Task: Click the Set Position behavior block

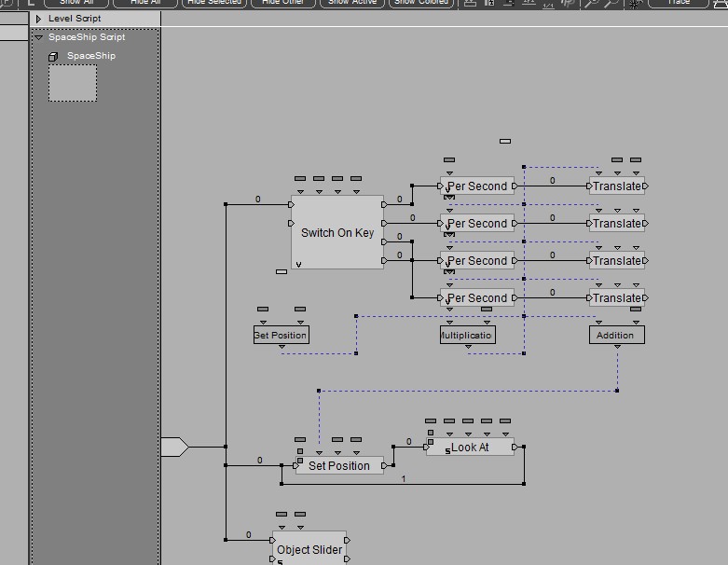Action: (339, 465)
